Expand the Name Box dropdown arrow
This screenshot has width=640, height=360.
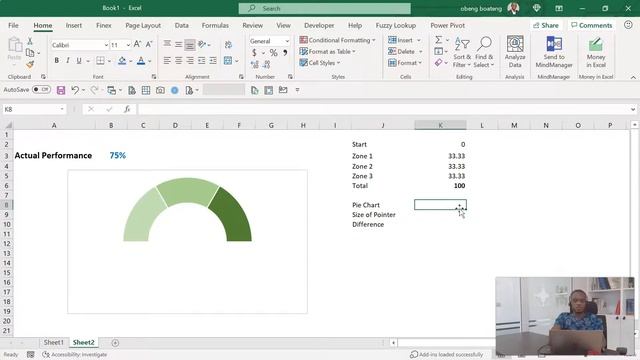click(62, 109)
